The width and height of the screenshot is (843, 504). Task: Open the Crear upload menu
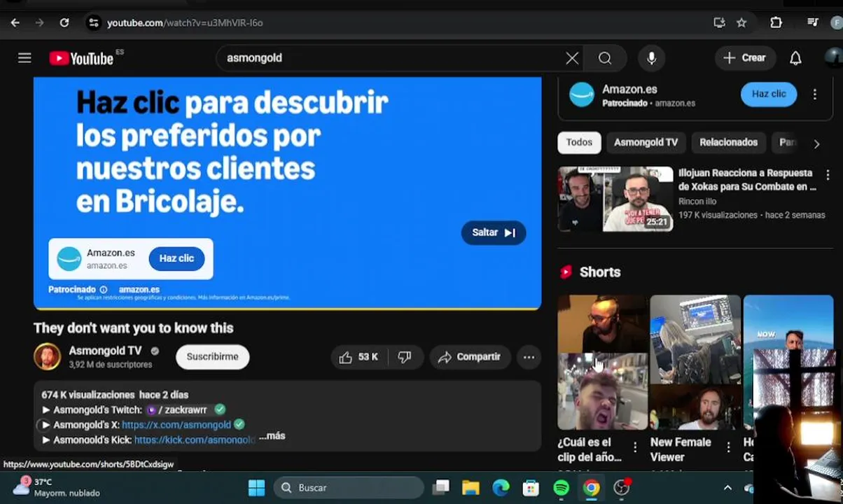[x=745, y=58]
